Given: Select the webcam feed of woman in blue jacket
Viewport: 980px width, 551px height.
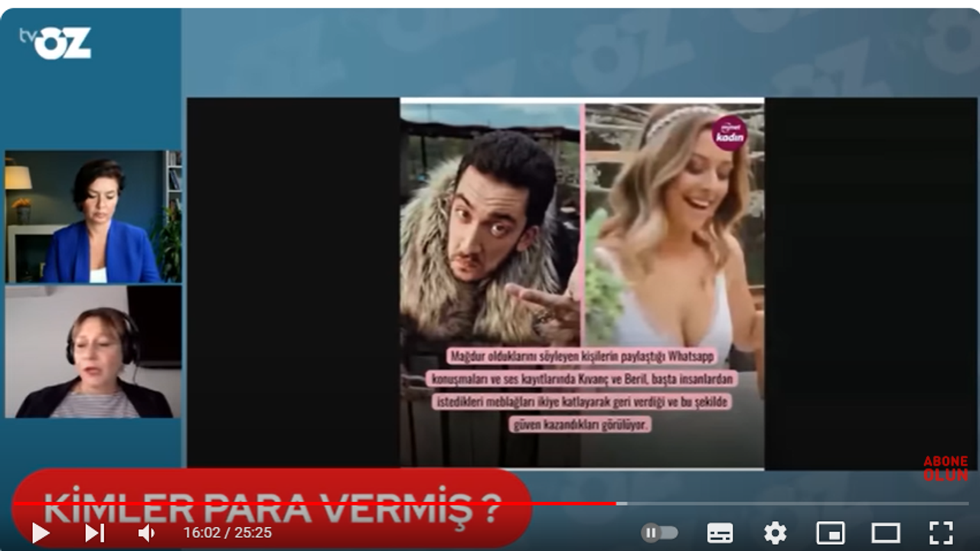Looking at the screenshot, I should 93,217.
